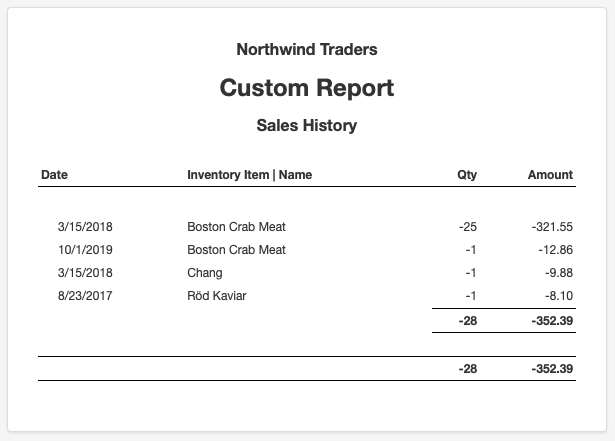615x441 pixels.
Task: Click the -25 quantity value
Action: [x=468, y=227]
